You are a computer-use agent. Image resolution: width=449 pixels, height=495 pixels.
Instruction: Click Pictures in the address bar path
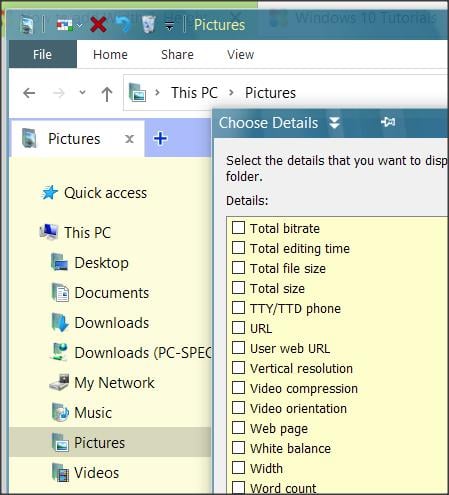(x=270, y=93)
